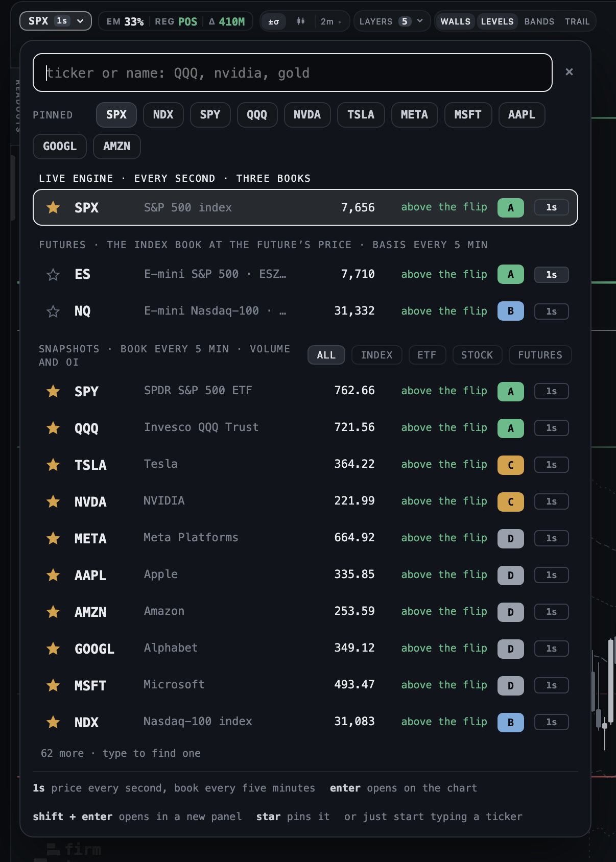The image size is (616, 862).
Task: Open the Apple row
Action: click(x=305, y=575)
